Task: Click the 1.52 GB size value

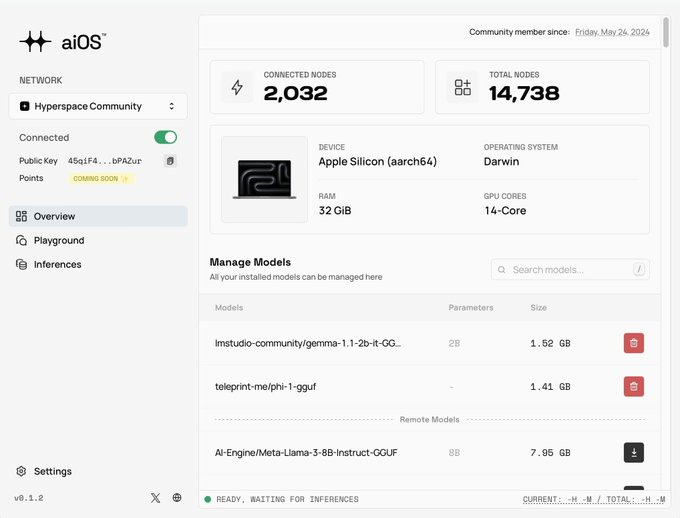Action: (x=550, y=343)
